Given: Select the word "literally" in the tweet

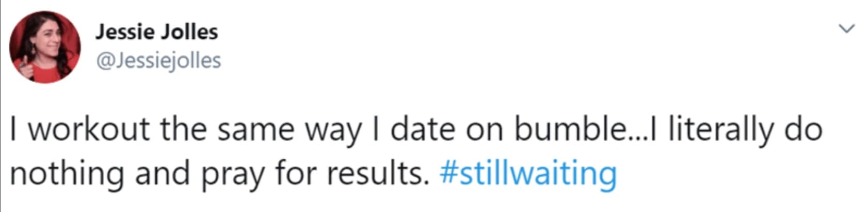Looking at the screenshot, I should [x=721, y=129].
